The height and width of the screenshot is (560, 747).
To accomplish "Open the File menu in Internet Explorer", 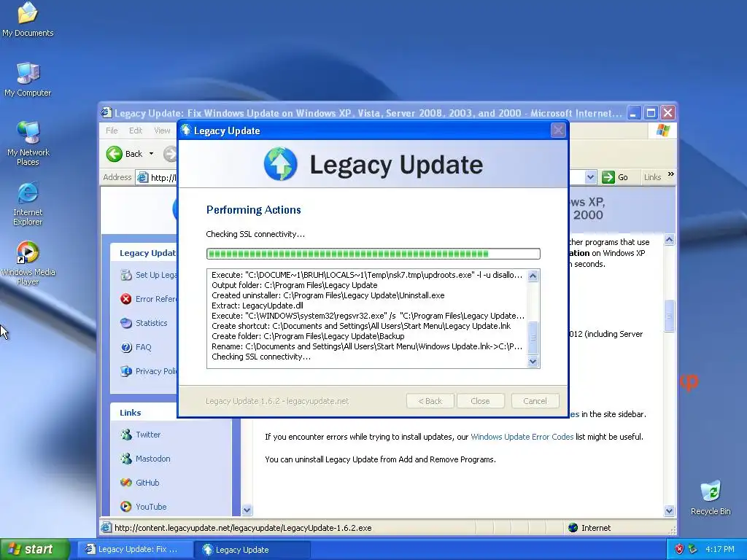I will tap(112, 131).
